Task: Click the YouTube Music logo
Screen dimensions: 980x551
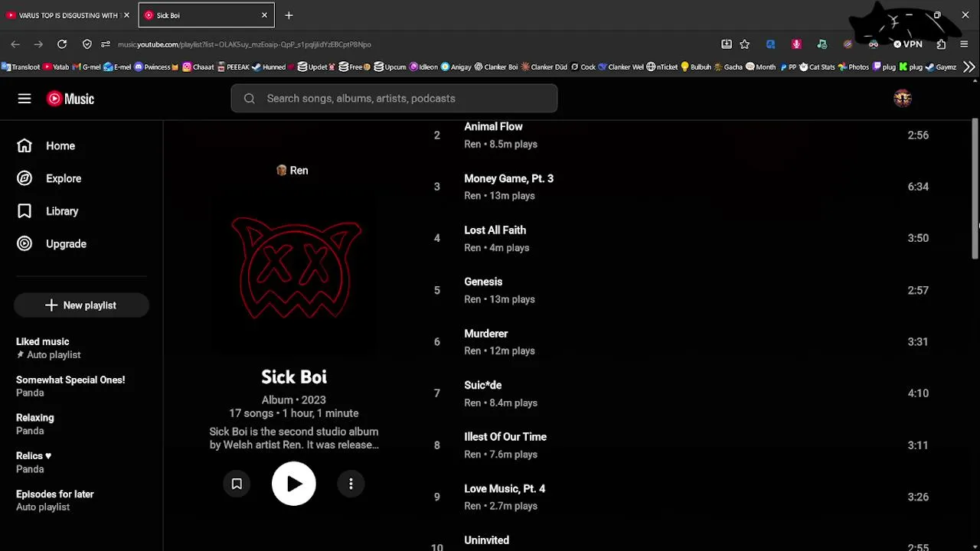Action: click(x=70, y=99)
